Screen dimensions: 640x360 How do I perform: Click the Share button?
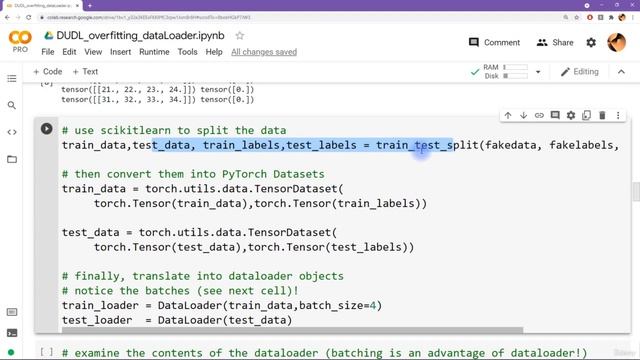(x=555, y=42)
